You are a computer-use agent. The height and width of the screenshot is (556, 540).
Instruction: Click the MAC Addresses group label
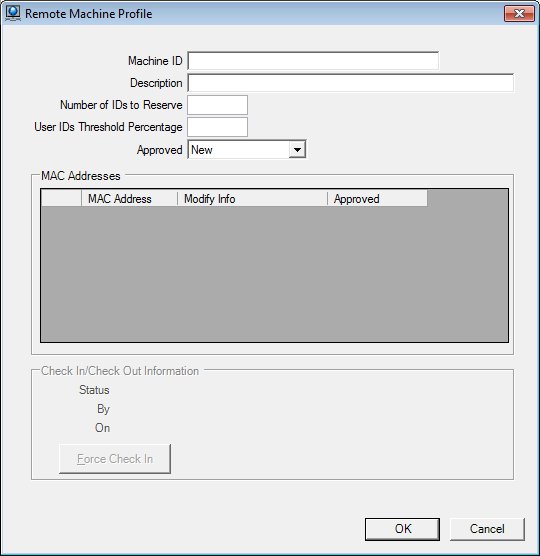[81, 176]
